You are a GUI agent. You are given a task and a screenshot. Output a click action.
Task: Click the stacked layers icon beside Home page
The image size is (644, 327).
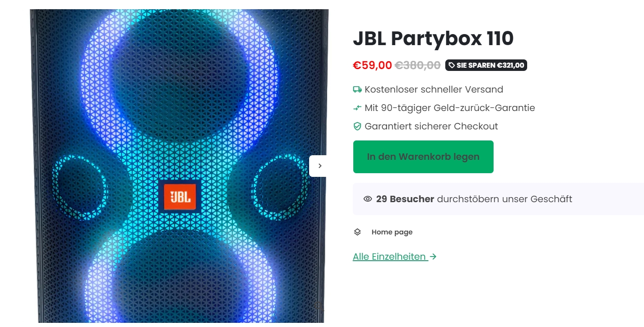coord(357,232)
